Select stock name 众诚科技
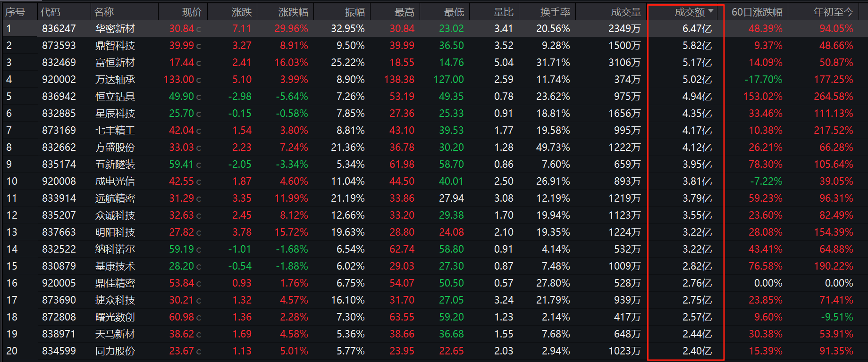868x362 pixels. [x=115, y=215]
